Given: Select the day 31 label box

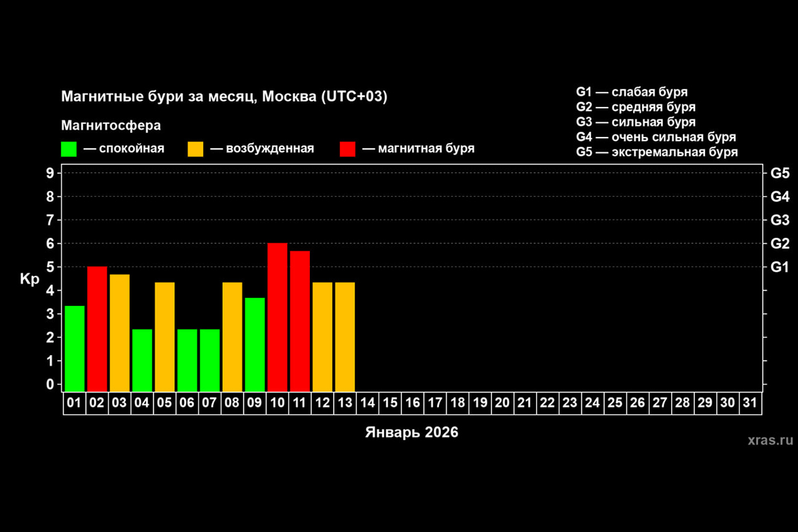Looking at the screenshot, I should click(750, 403).
